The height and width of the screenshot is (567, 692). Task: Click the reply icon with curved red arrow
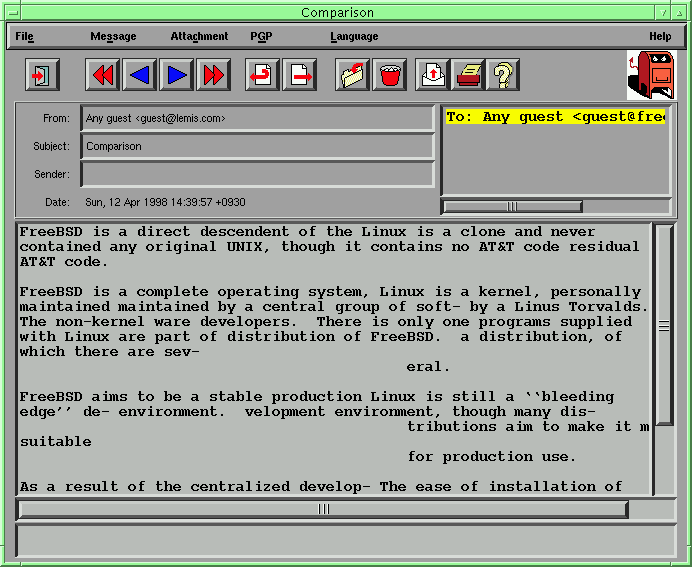(262, 75)
